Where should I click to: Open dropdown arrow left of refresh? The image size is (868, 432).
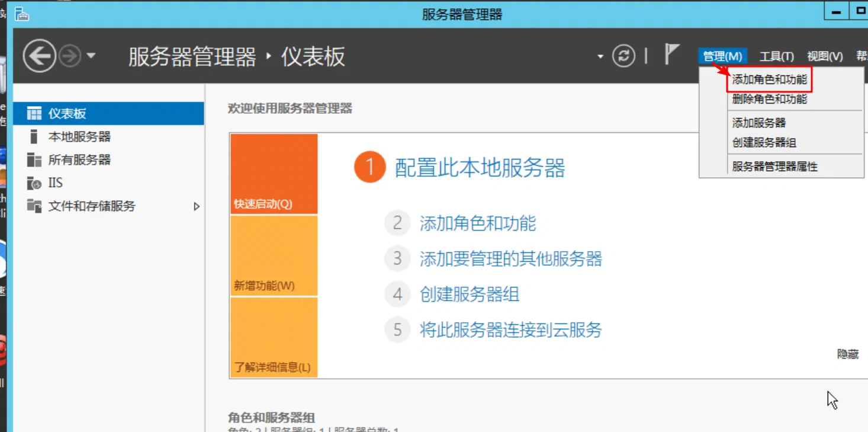(600, 57)
